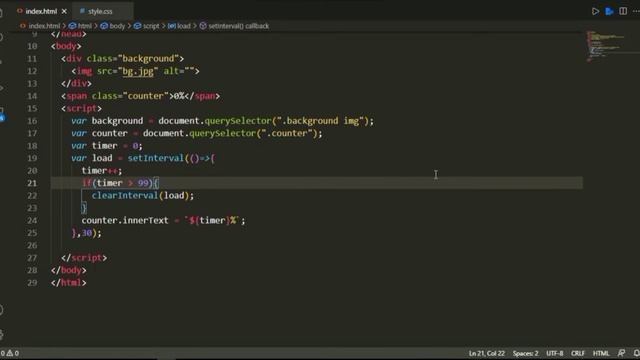
Task: Click the timer++ statement
Action: click(102, 171)
